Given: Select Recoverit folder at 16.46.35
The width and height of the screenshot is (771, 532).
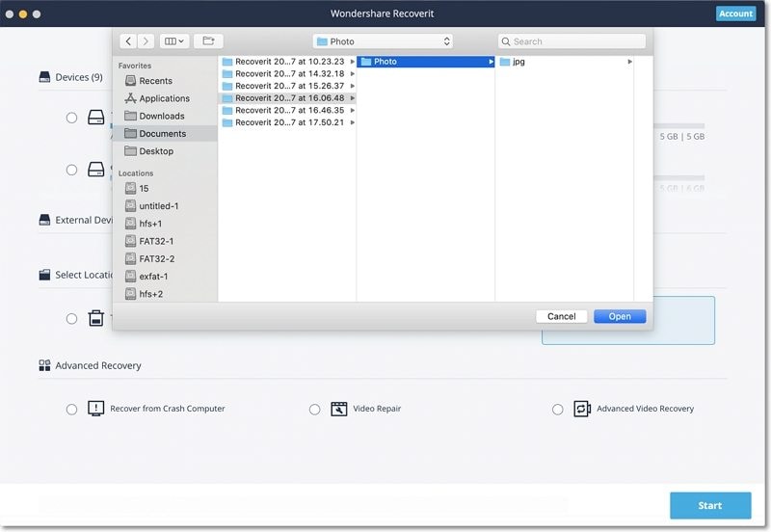Looking at the screenshot, I should [287, 110].
